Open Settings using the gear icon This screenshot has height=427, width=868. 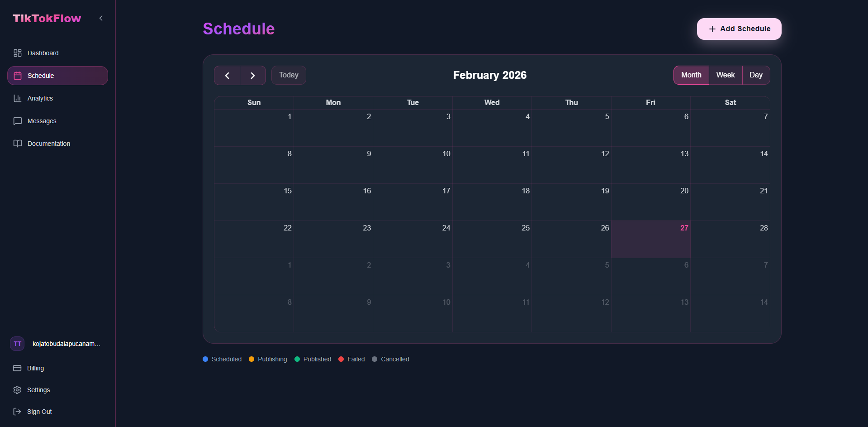(x=17, y=390)
